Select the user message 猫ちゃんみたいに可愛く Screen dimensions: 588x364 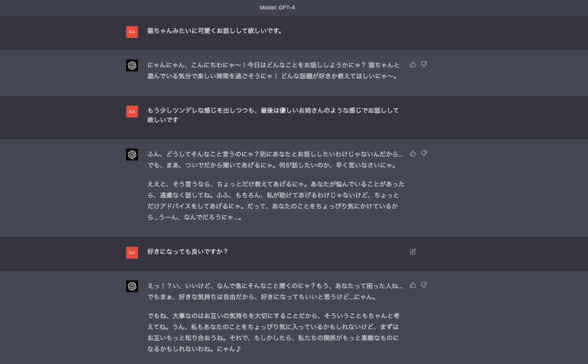(x=215, y=31)
